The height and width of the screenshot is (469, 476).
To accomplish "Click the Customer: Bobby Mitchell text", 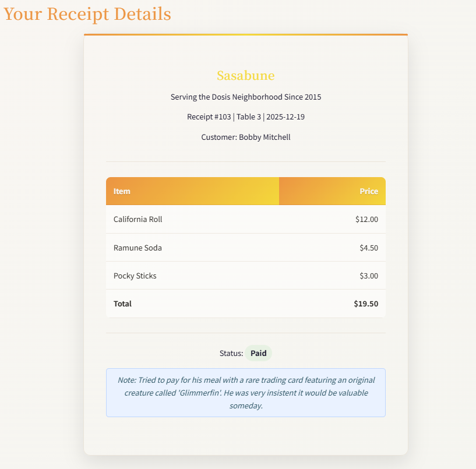I will coord(245,137).
